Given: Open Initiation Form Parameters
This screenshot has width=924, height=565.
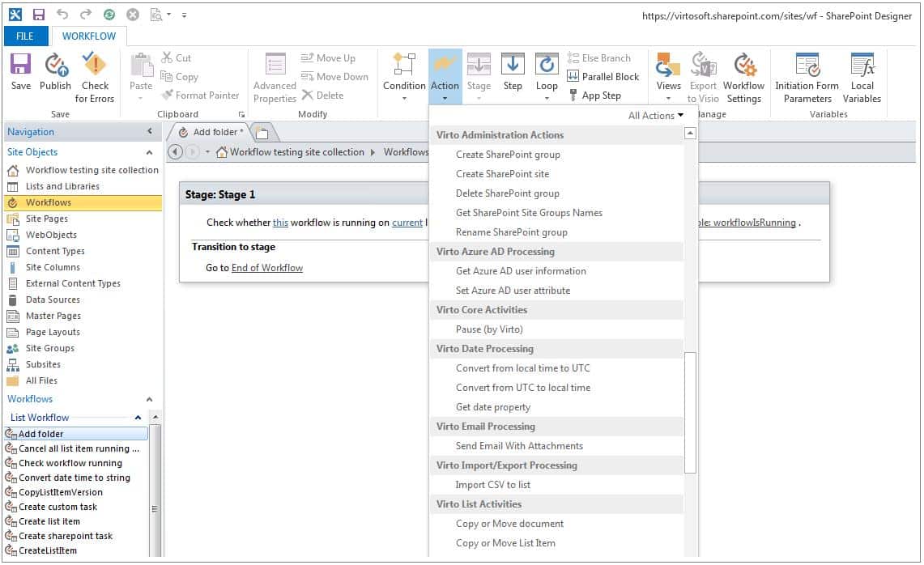Looking at the screenshot, I should click(807, 77).
